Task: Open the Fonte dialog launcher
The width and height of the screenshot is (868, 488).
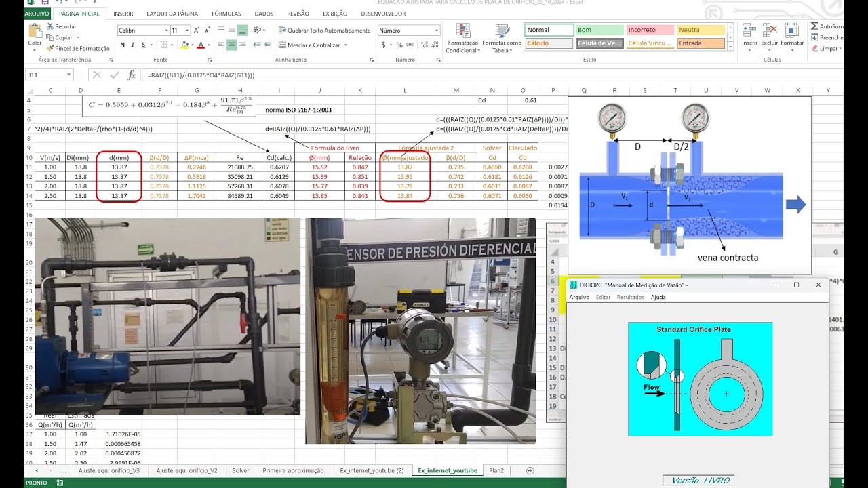Action: point(210,60)
